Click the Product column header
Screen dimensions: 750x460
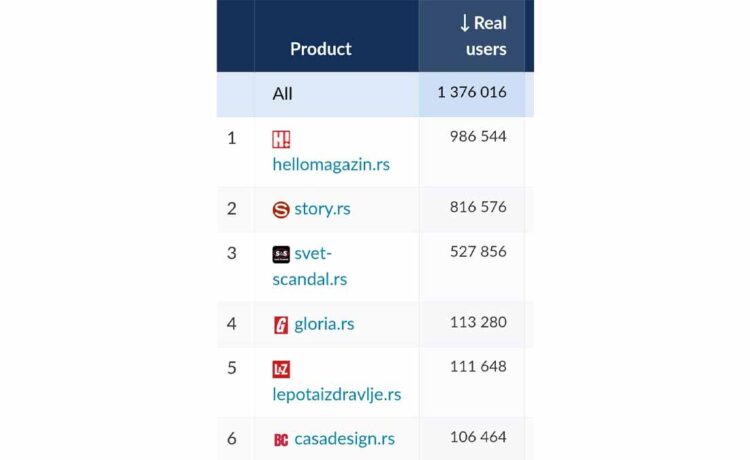click(321, 49)
